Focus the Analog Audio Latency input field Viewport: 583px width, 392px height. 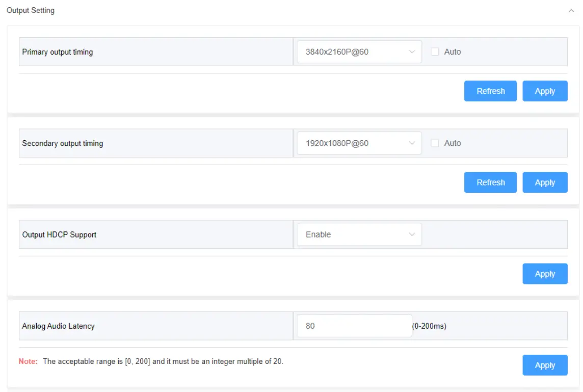[354, 326]
